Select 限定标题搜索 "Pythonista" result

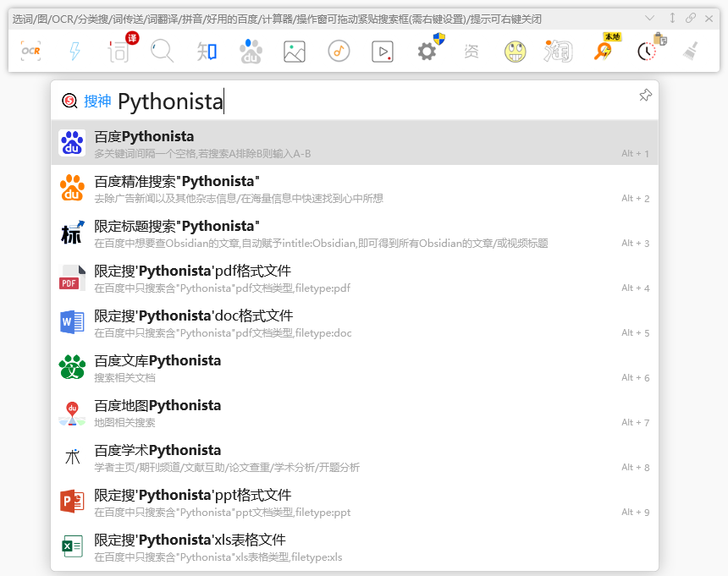coord(355,233)
